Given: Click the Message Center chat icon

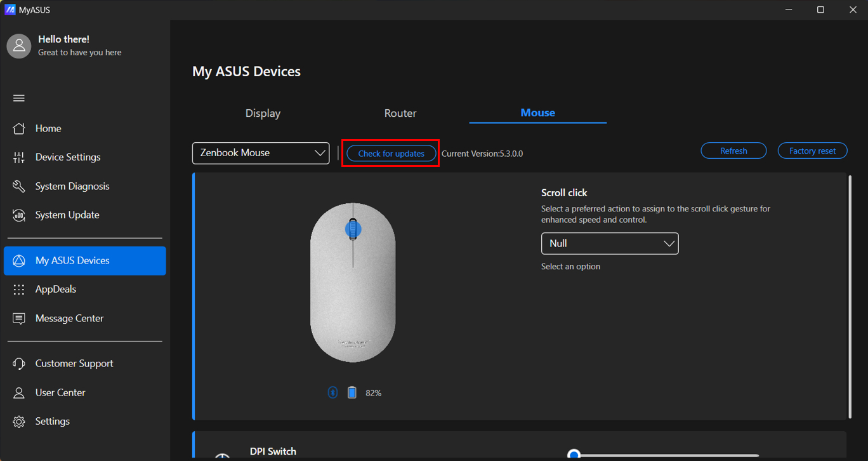Looking at the screenshot, I should [x=19, y=319].
